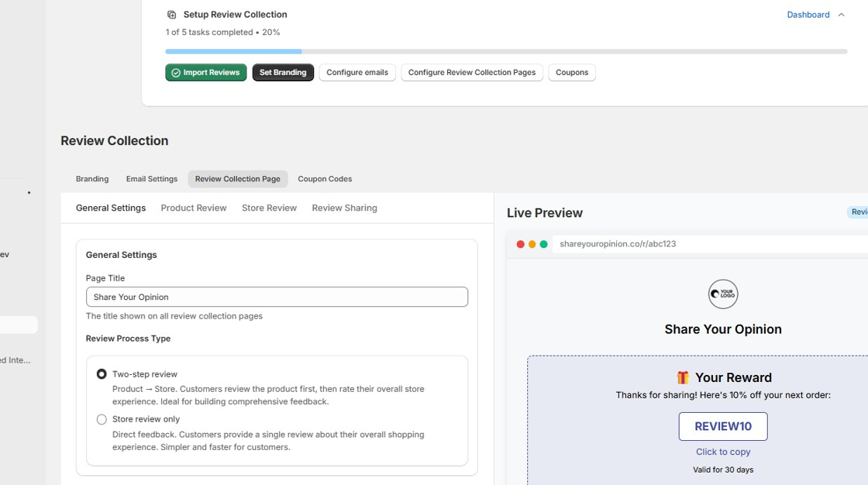Click the red dot in preview browser bar
Screen dimensions: 868x485
pyautogui.click(x=520, y=243)
